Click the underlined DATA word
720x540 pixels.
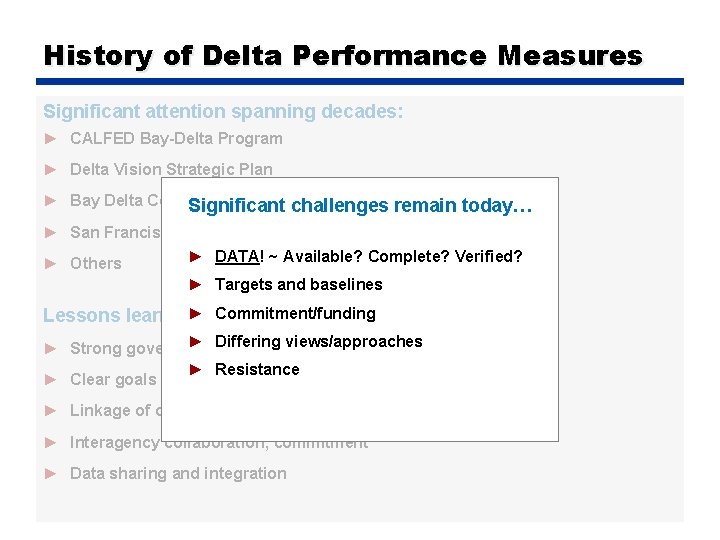click(x=237, y=256)
